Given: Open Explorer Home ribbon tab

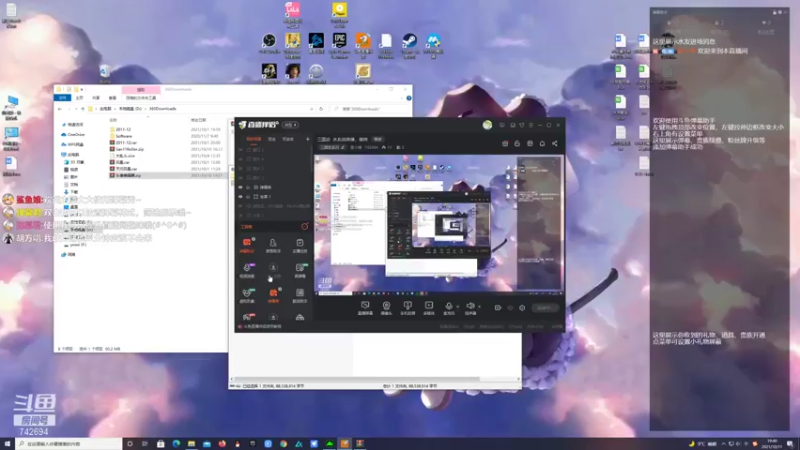Looking at the screenshot, I should 80,98.
